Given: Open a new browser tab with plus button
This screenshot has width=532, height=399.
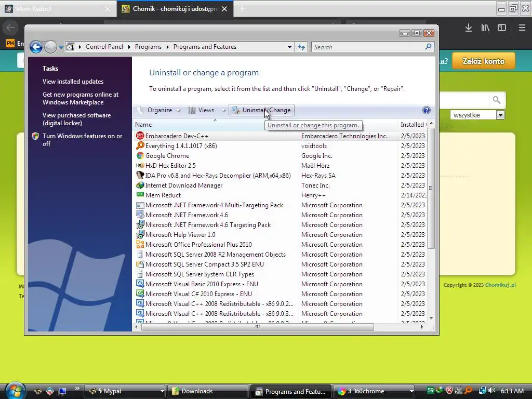Looking at the screenshot, I should point(242,9).
